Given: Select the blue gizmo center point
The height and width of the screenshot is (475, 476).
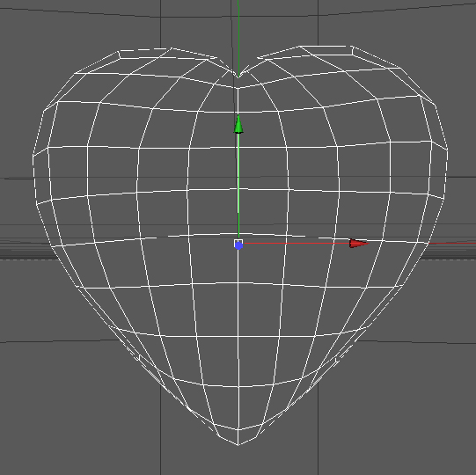Looking at the screenshot, I should click(x=238, y=245).
